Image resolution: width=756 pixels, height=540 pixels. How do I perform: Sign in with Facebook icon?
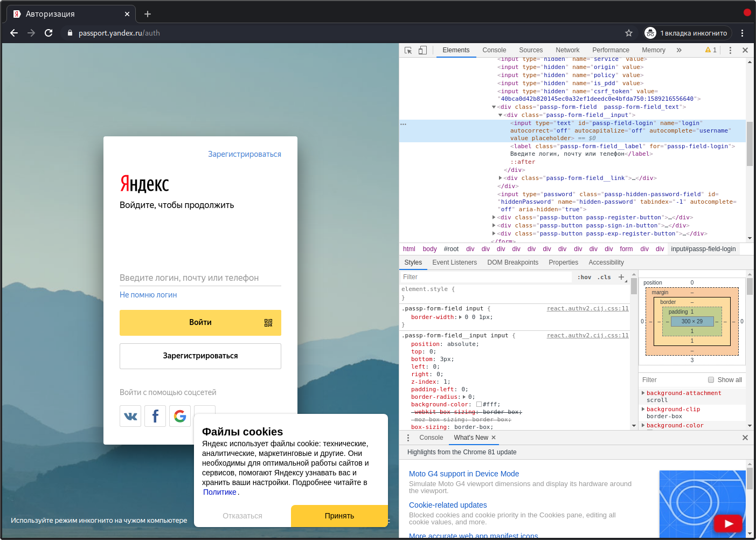[155, 416]
